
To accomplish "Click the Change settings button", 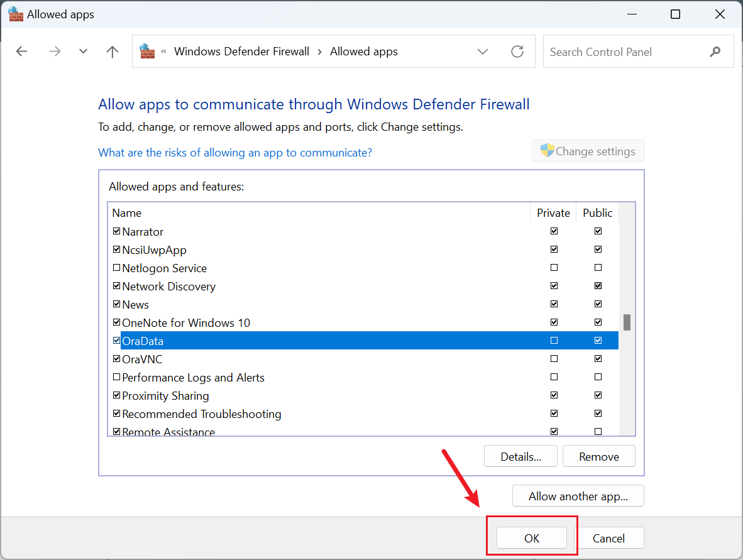I will 588,151.
